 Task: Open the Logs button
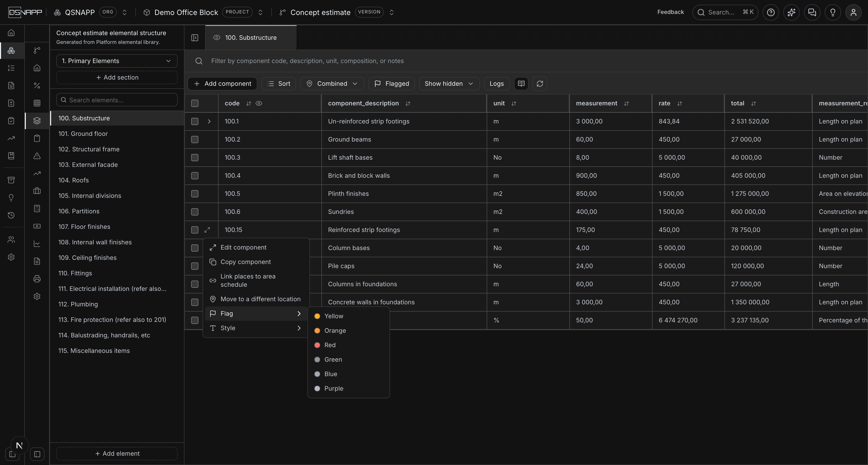[x=497, y=83]
